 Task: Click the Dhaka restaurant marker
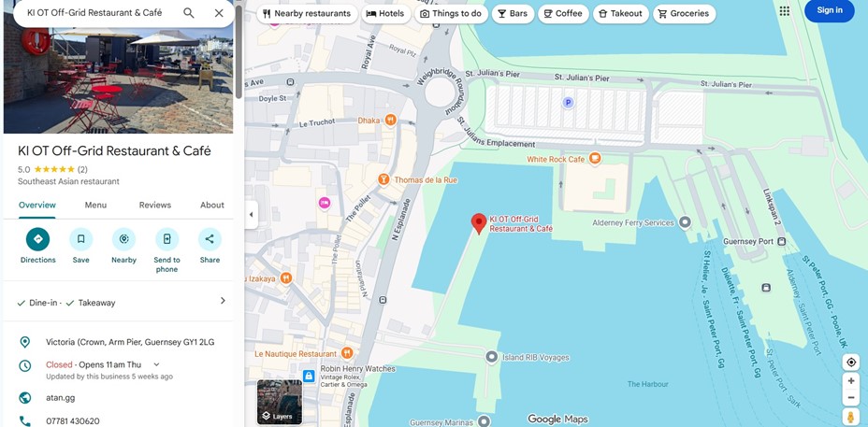pyautogui.click(x=391, y=120)
